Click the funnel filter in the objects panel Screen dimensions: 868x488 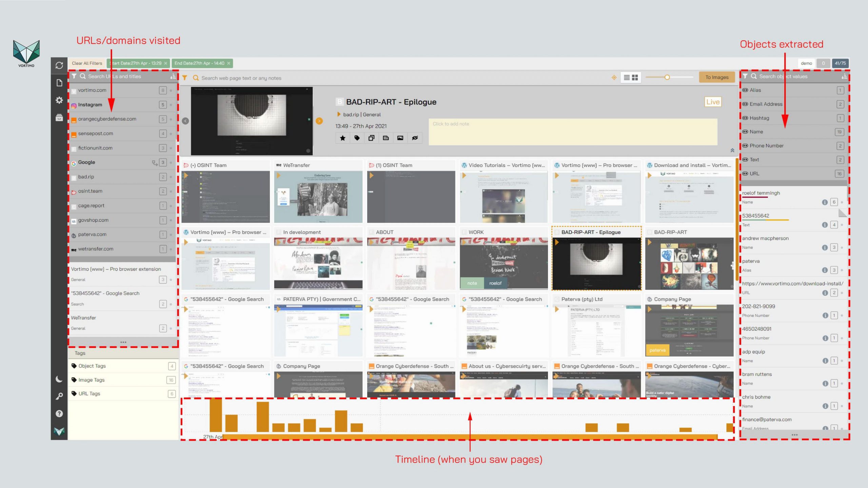(745, 76)
